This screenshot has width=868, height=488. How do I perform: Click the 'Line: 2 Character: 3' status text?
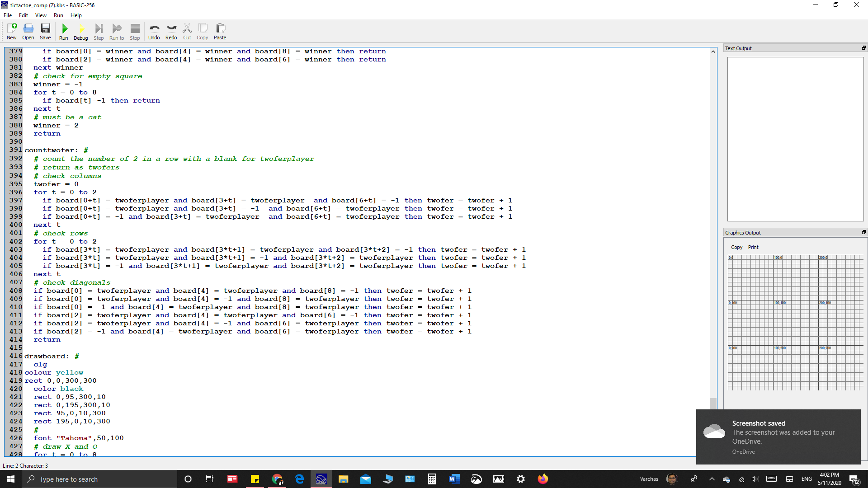pyautogui.click(x=25, y=465)
